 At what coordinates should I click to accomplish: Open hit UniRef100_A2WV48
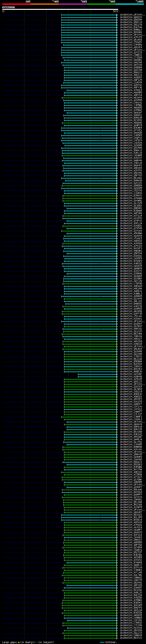pyautogui.click(x=131, y=376)
